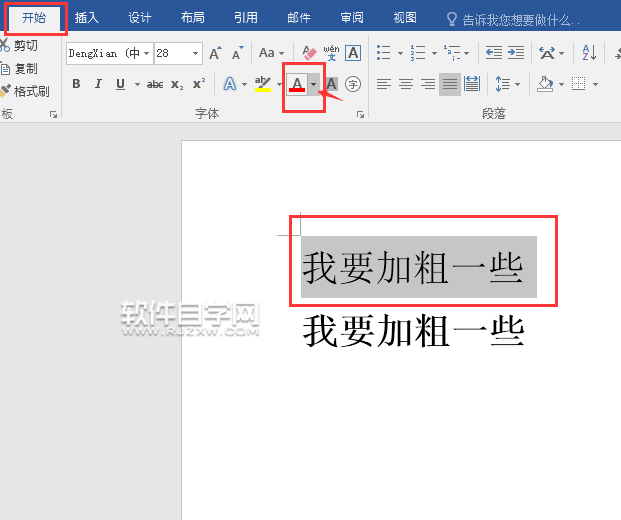This screenshot has height=520, width=621.
Task: Click 剪切 in the clipboard group
Action: click(19, 45)
